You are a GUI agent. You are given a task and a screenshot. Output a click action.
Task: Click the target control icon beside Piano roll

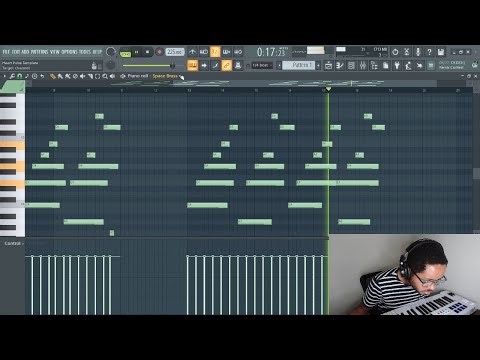[123, 76]
